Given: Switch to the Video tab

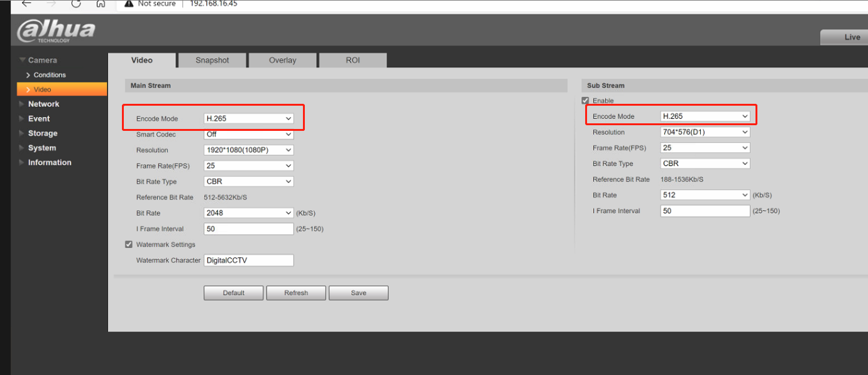Looking at the screenshot, I should pos(142,60).
